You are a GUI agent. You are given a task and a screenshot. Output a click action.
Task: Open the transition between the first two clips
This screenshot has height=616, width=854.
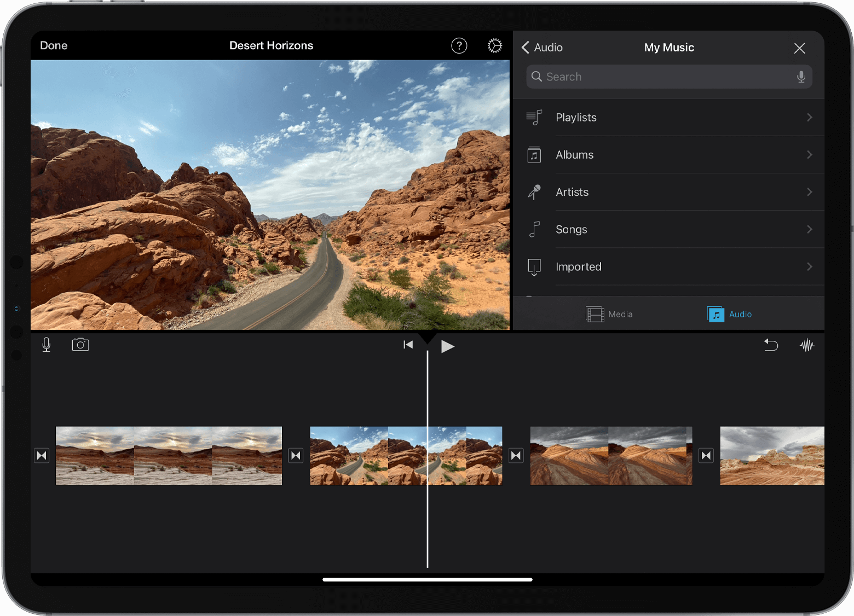pos(296,455)
